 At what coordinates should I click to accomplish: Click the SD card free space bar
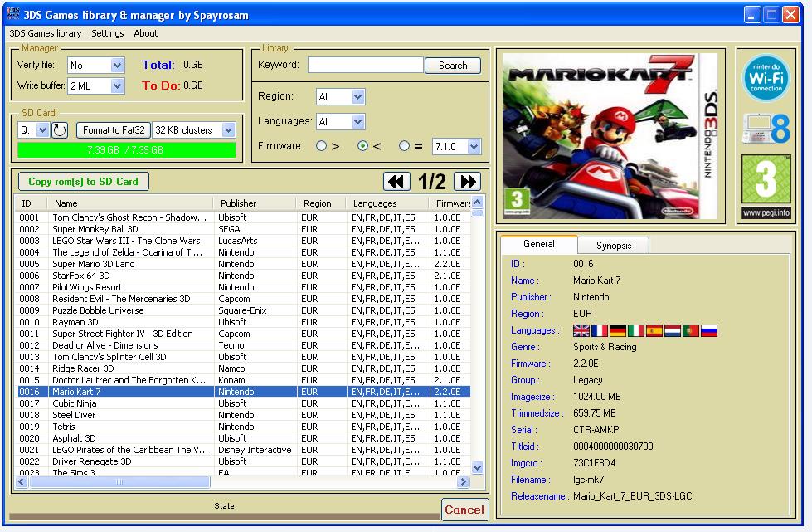[126, 150]
